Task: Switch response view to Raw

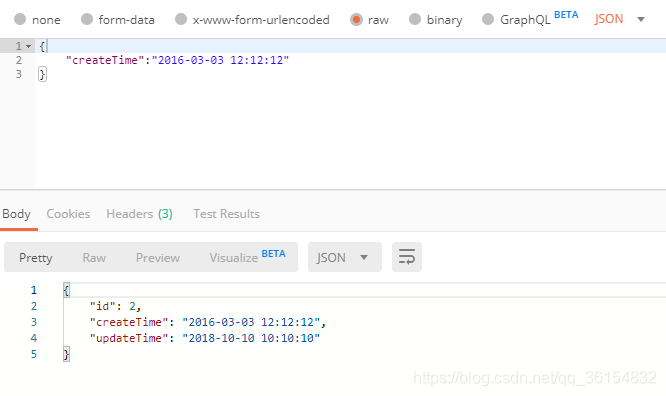Action: [94, 257]
